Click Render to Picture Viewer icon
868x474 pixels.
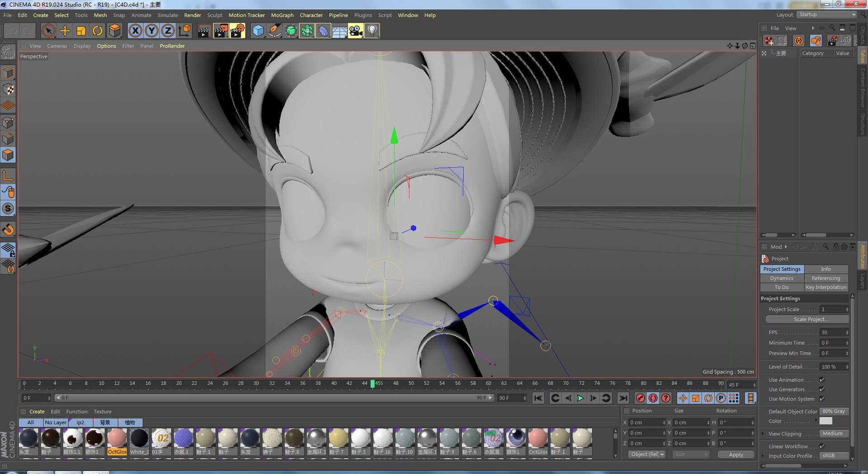221,31
